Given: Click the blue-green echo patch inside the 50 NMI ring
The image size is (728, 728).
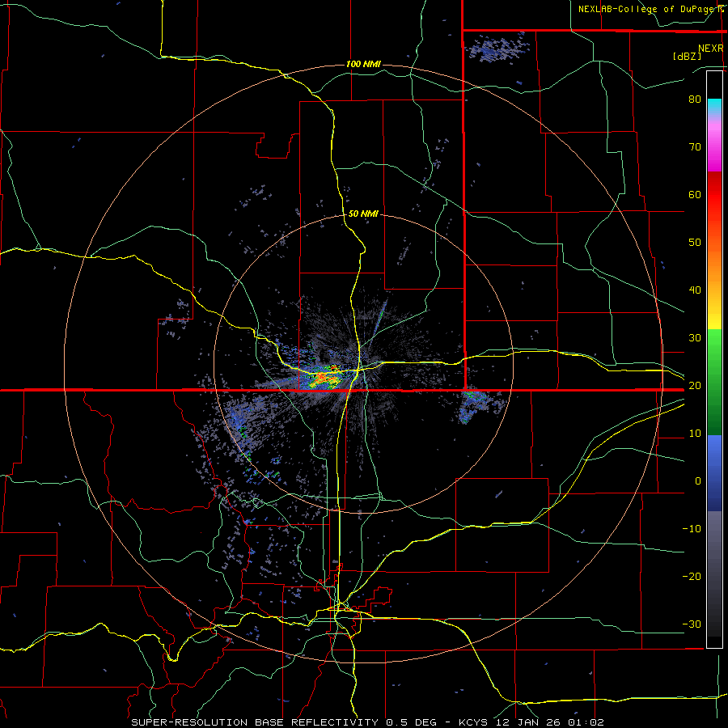Looking at the screenshot, I should point(475,406).
